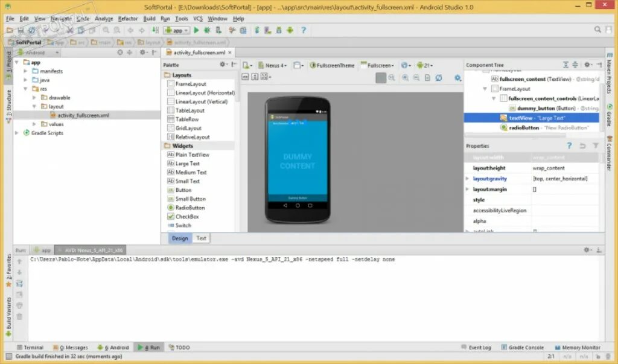The image size is (618, 364).
Task: Select radioButton in Component Tree
Action: [544, 127]
